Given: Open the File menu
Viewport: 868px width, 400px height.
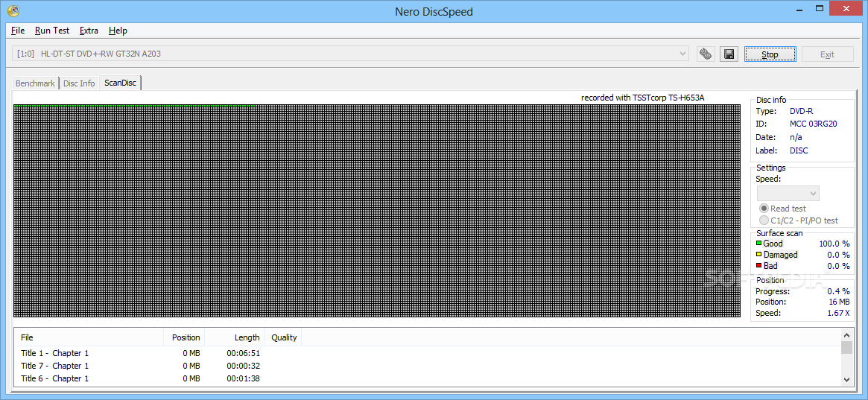Looking at the screenshot, I should 18,31.
